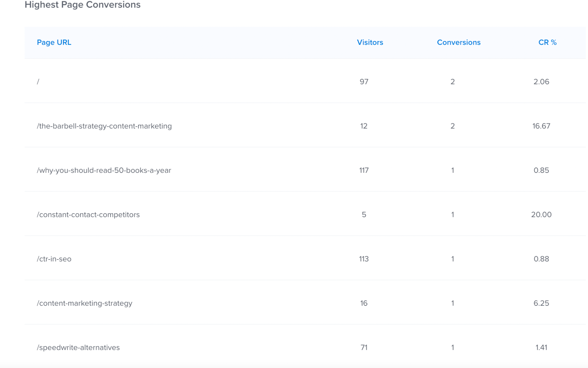This screenshot has width=588, height=368.
Task: Click the /speedwrite-alternatives URL
Action: pos(78,347)
